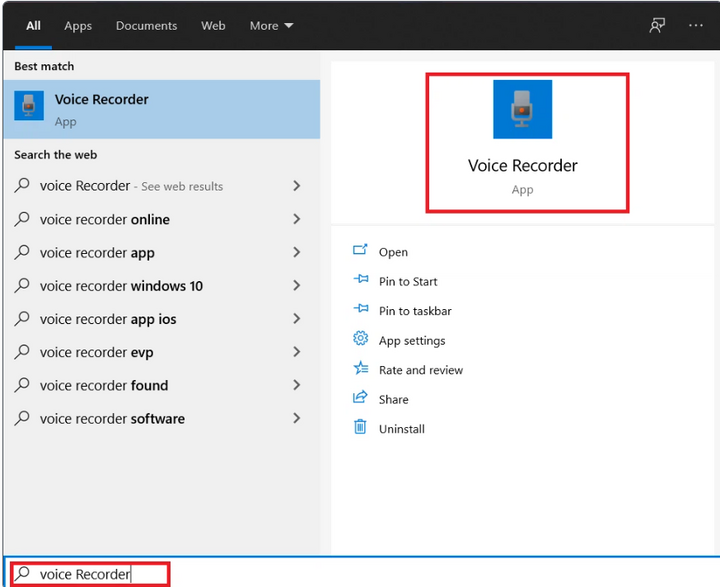The height and width of the screenshot is (587, 720).
Task: Expand the 'voice recorder software' suggestion arrow
Action: coord(296,418)
